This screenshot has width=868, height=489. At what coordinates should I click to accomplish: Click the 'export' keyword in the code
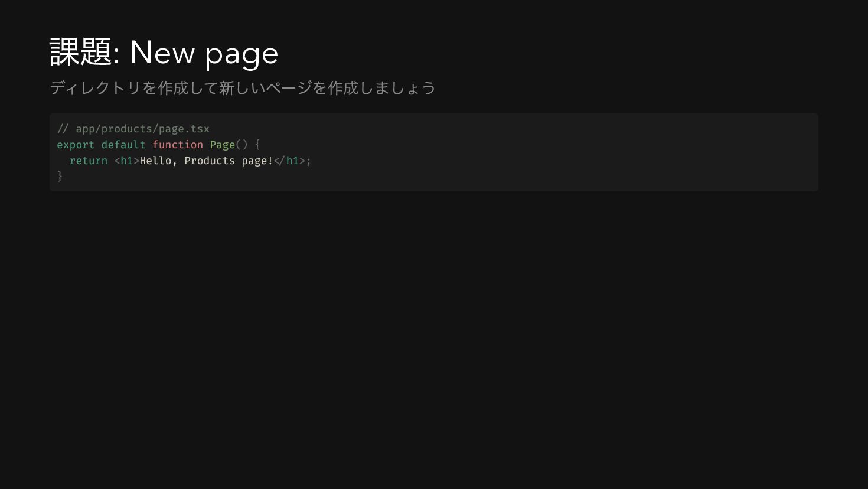(x=76, y=145)
